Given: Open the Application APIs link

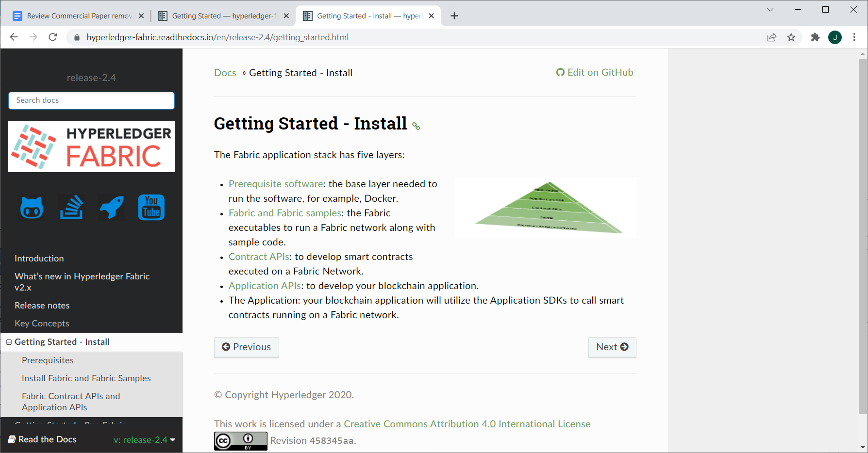Looking at the screenshot, I should [265, 286].
